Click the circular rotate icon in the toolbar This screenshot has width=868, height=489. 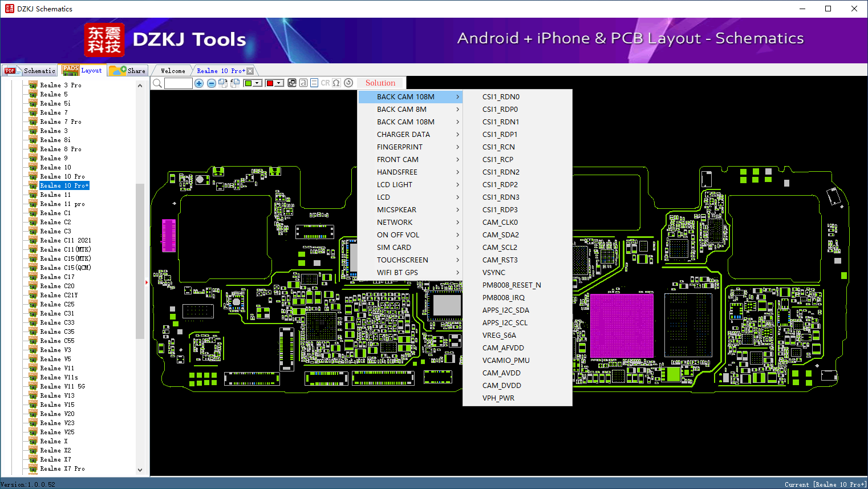pos(348,83)
